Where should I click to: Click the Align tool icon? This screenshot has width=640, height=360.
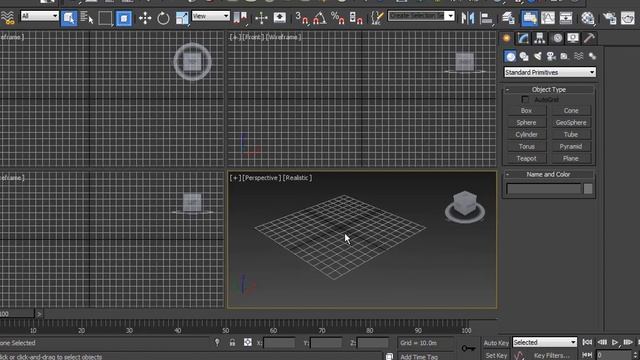486,18
